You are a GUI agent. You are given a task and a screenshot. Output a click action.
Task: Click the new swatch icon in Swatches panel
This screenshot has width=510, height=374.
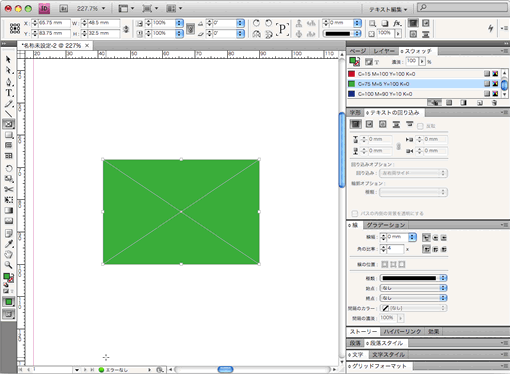click(480, 103)
